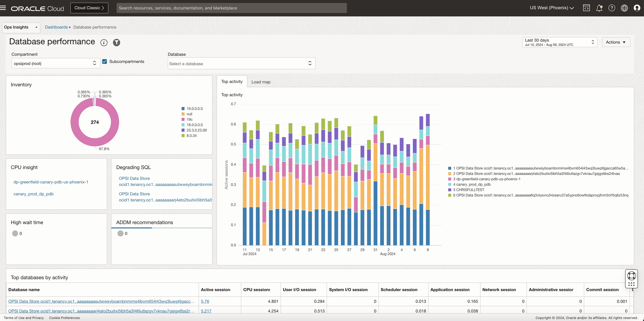The image size is (644, 321).
Task: Switch to the Load map tab
Action: [261, 82]
